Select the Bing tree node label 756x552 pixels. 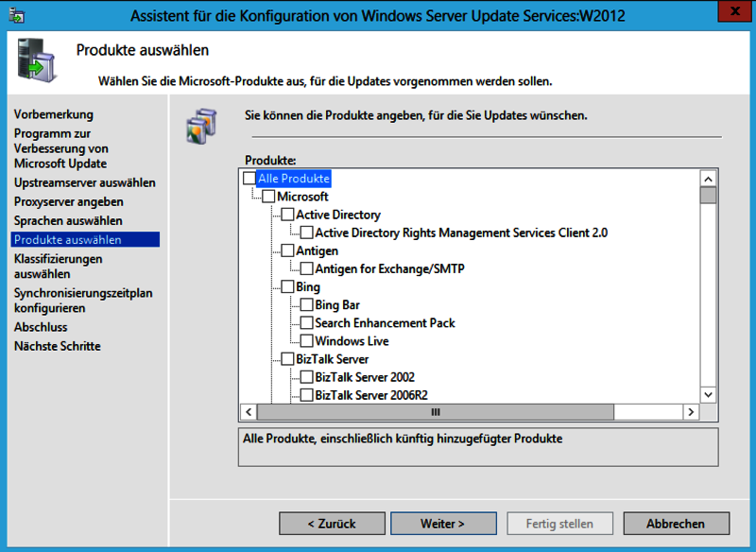(308, 286)
